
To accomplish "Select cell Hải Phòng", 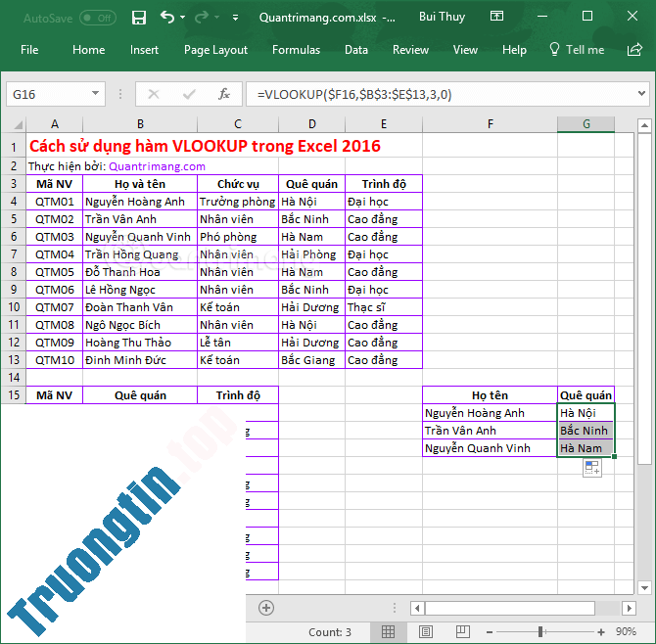I will (x=311, y=254).
